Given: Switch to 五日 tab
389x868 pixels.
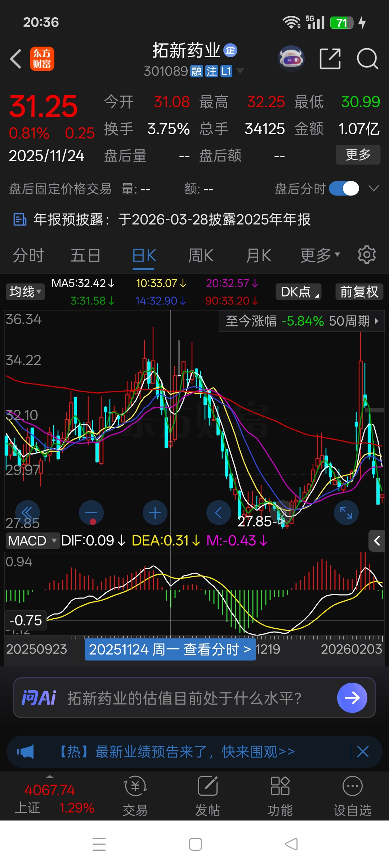Looking at the screenshot, I should (85, 256).
